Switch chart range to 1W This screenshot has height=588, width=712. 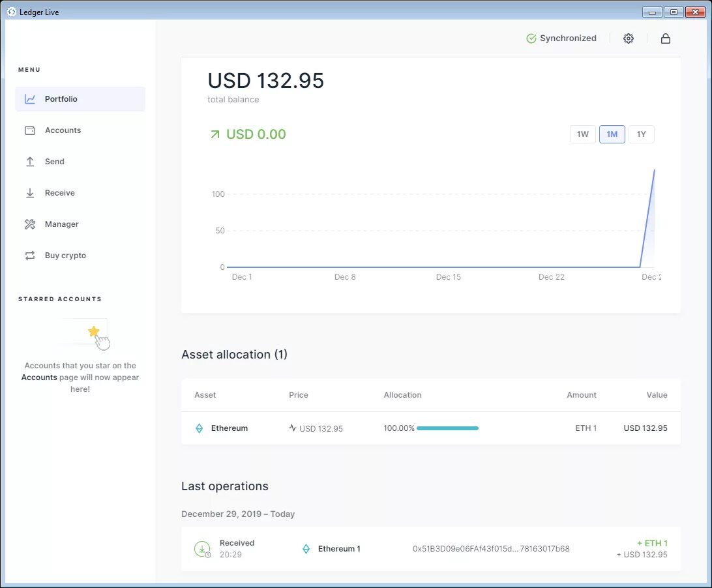pyautogui.click(x=583, y=134)
